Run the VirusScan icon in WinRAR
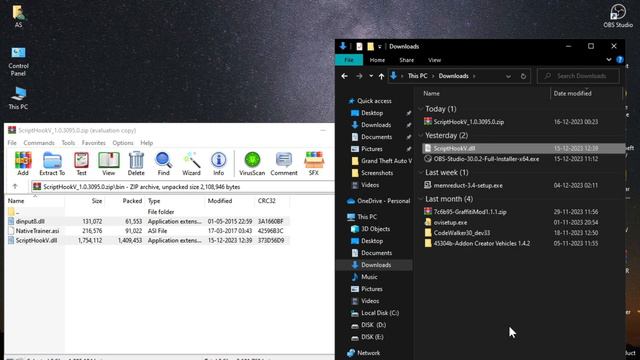Image resolution: width=640 pixels, height=360 pixels. [252, 164]
